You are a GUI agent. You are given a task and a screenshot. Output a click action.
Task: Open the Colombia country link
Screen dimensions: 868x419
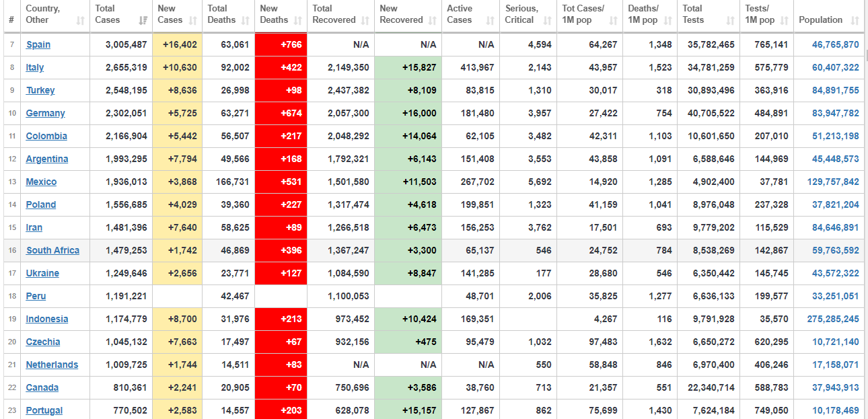click(46, 136)
